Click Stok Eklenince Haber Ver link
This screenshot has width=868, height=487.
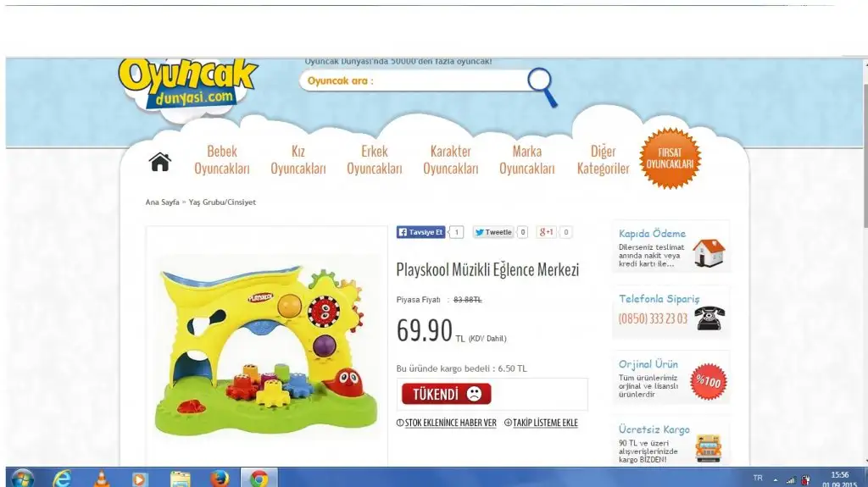click(446, 423)
